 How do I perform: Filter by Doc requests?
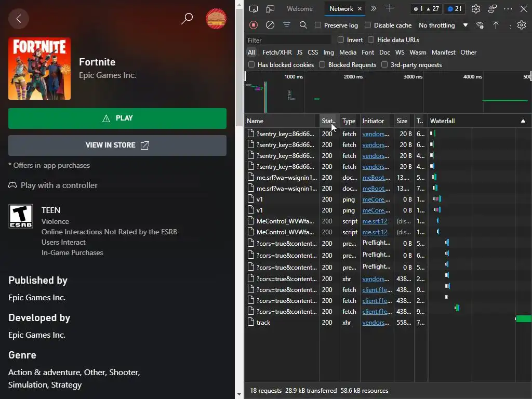click(384, 52)
